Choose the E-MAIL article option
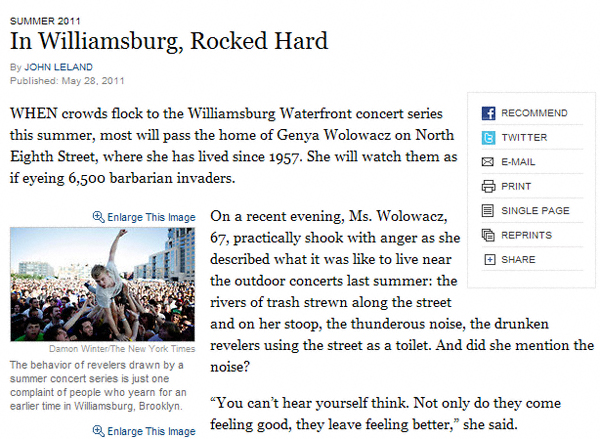This screenshot has height=439, width=600. tap(520, 162)
